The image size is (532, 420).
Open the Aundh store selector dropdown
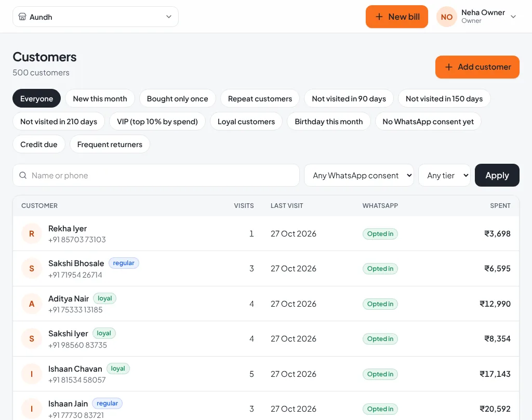pyautogui.click(x=96, y=17)
